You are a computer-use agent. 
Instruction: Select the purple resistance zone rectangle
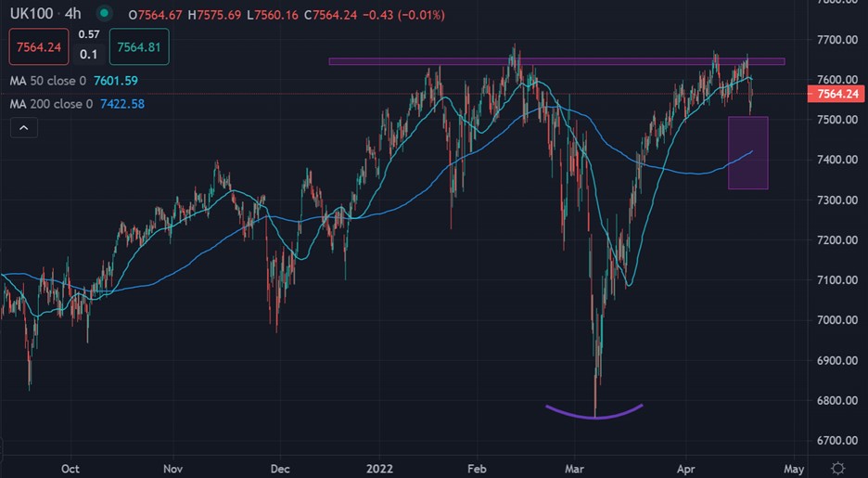[x=556, y=61]
